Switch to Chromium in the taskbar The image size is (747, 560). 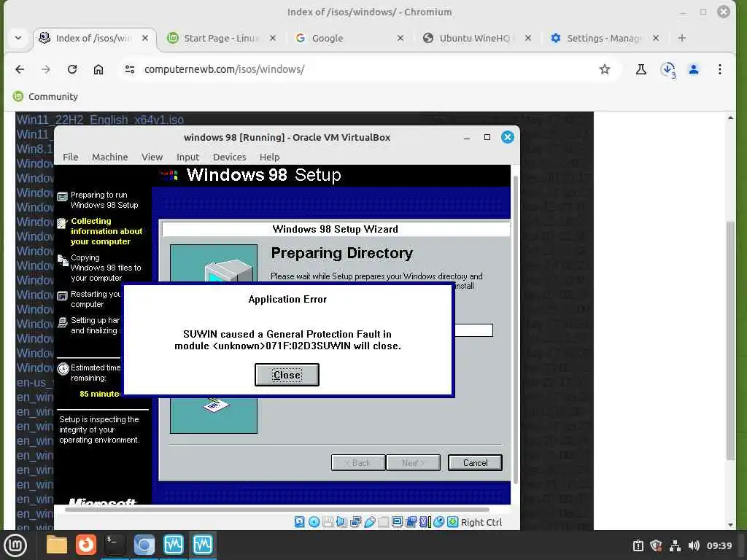click(x=144, y=545)
